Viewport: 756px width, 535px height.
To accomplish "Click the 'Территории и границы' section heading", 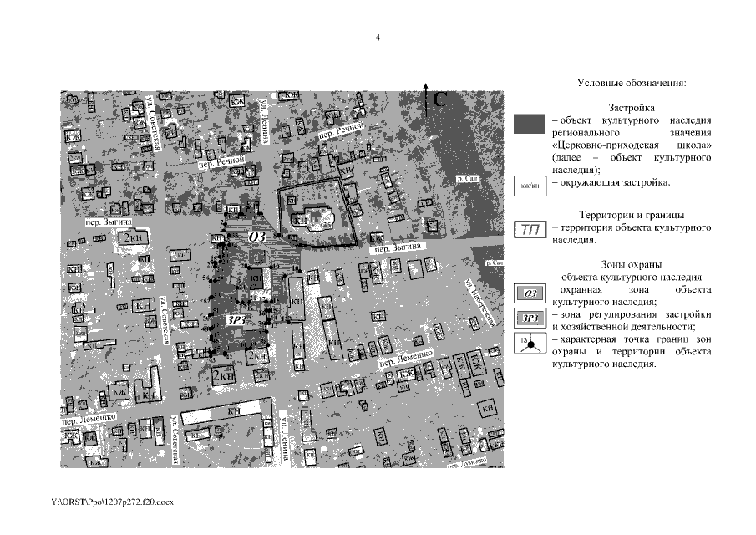I will coord(631,215).
